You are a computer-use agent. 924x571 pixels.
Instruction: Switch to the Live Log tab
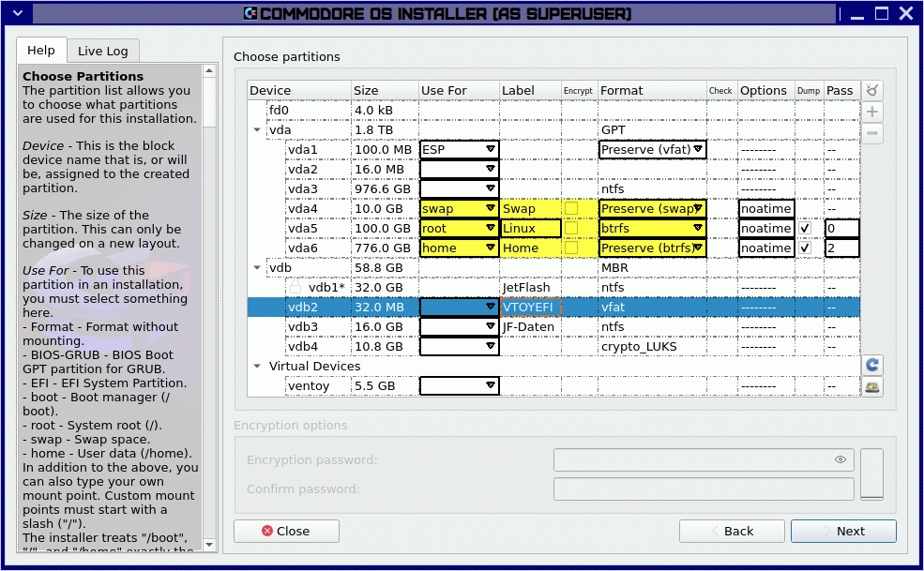tap(103, 52)
